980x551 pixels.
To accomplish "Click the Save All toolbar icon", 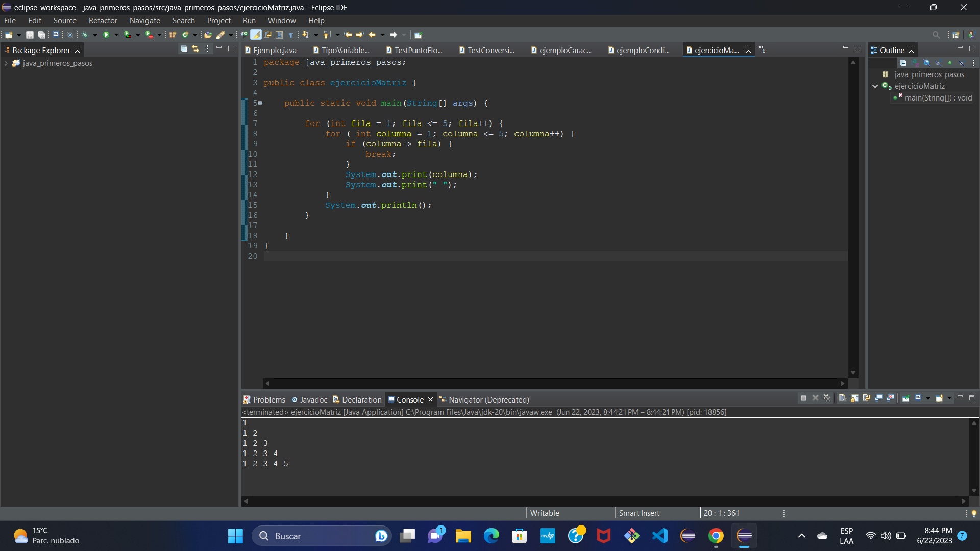I will click(41, 35).
